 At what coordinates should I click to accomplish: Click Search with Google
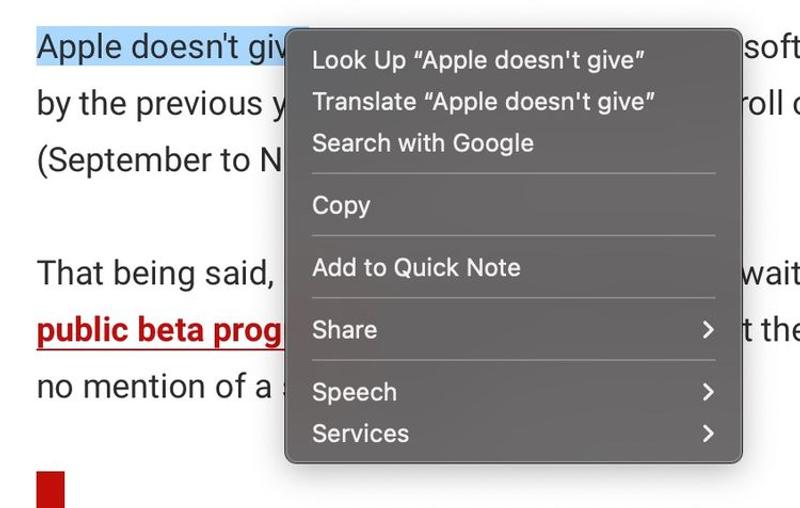click(422, 143)
